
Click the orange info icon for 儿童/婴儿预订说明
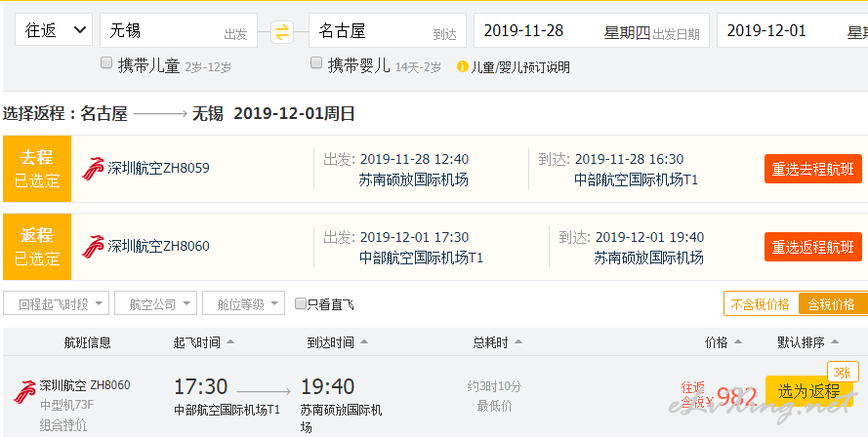(462, 67)
